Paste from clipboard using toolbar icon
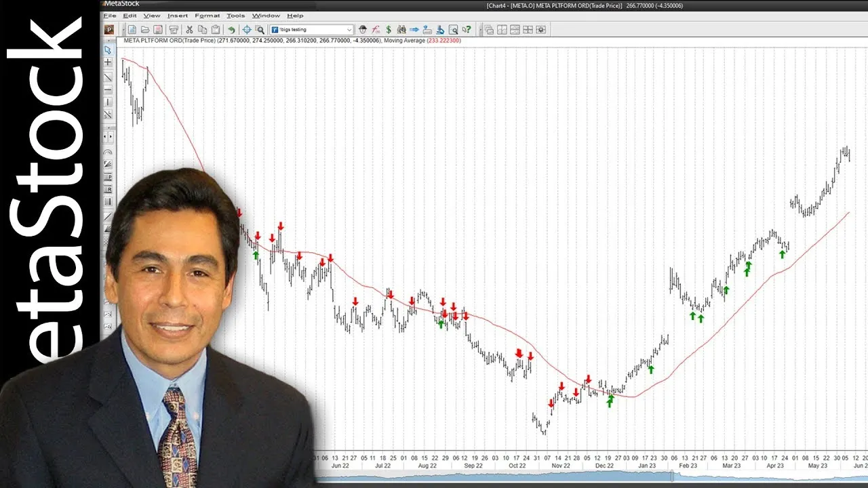The image size is (868, 488). 215,30
